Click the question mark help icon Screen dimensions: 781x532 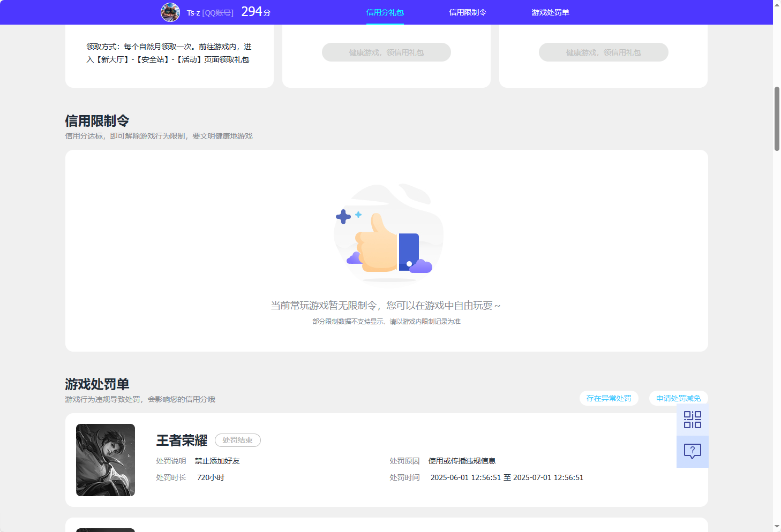pyautogui.click(x=692, y=451)
